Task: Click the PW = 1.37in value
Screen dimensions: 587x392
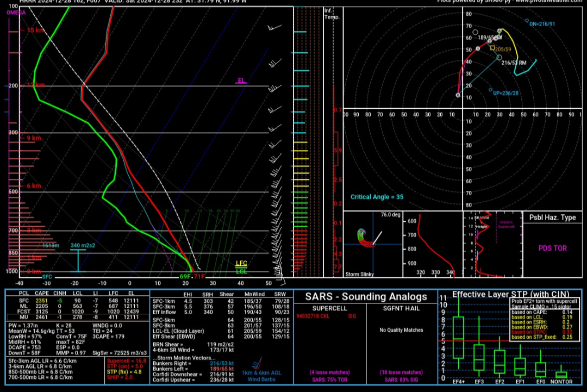Action: [x=24, y=325]
